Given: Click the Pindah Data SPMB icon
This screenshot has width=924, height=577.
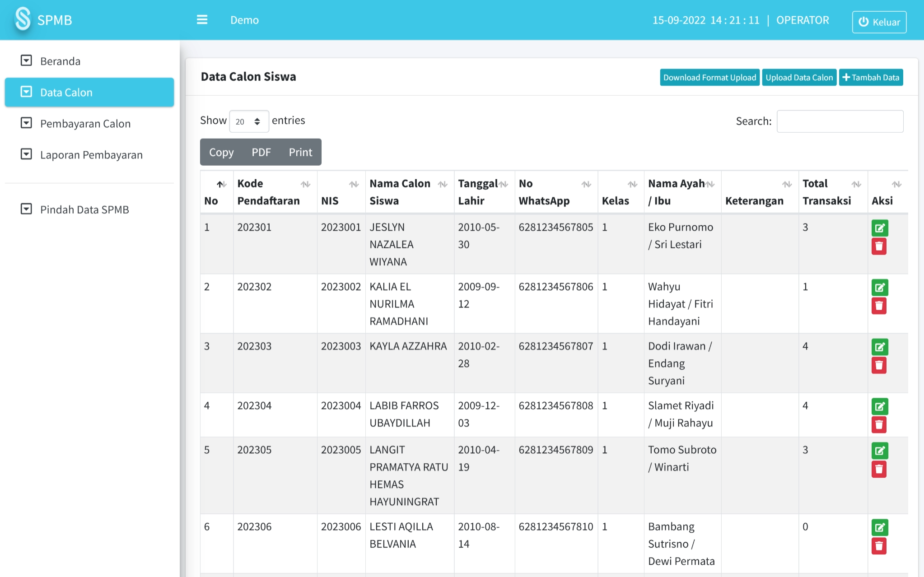Looking at the screenshot, I should click(x=26, y=209).
